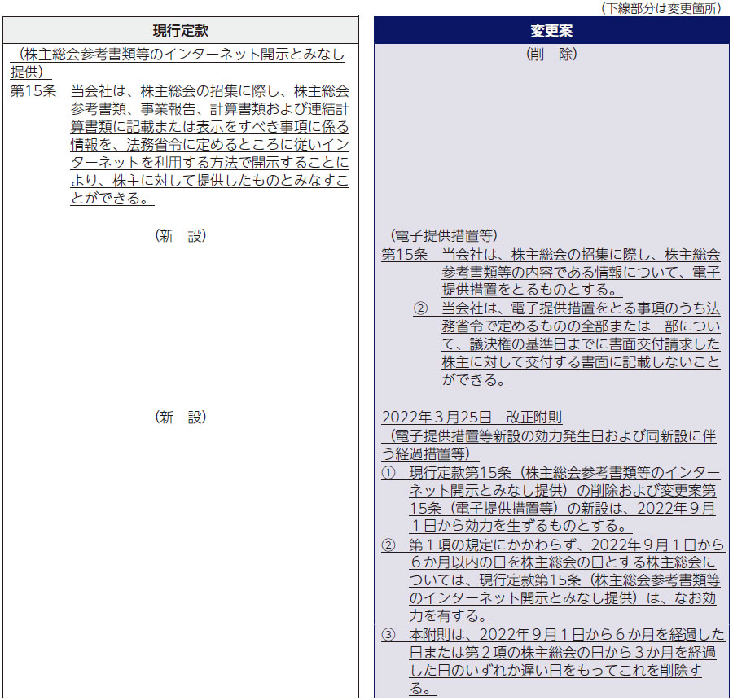This screenshot has height=700, width=733.
Task: Click the line とができる。 in 現行定款
Action: click(x=112, y=199)
